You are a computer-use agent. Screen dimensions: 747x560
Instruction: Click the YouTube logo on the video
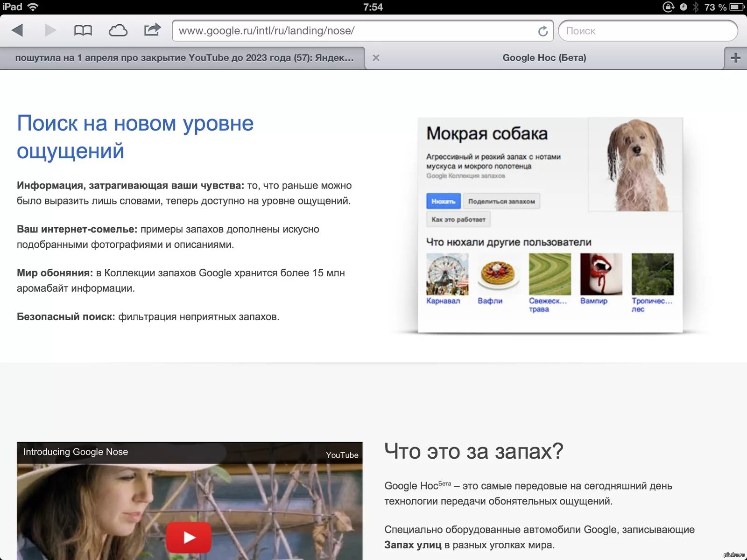342,455
